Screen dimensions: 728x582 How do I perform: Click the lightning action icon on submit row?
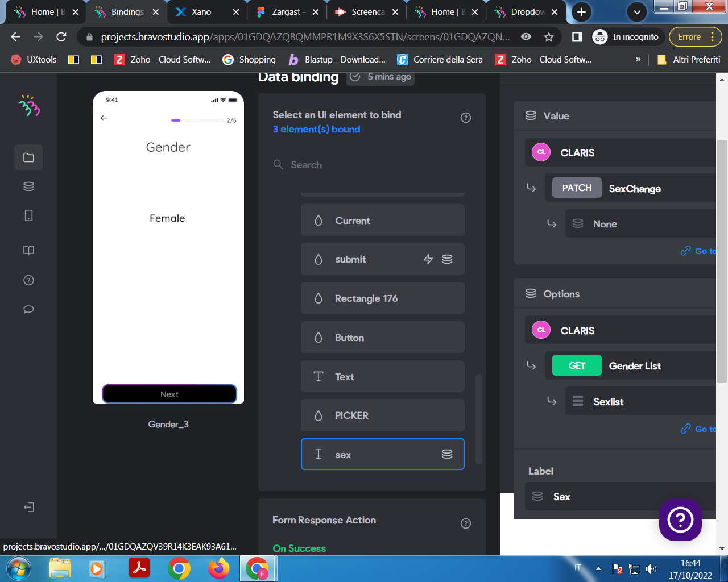[x=428, y=259]
